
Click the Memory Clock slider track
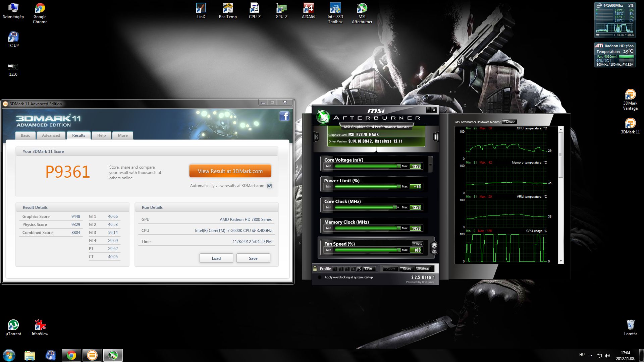[x=368, y=228]
